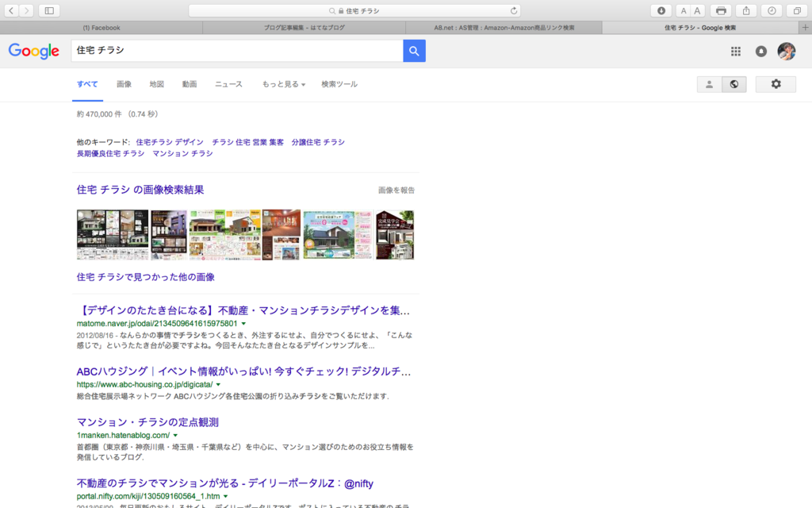The image size is (812, 508).
Task: Open the orange interior flyer thumbnail
Action: 282,235
